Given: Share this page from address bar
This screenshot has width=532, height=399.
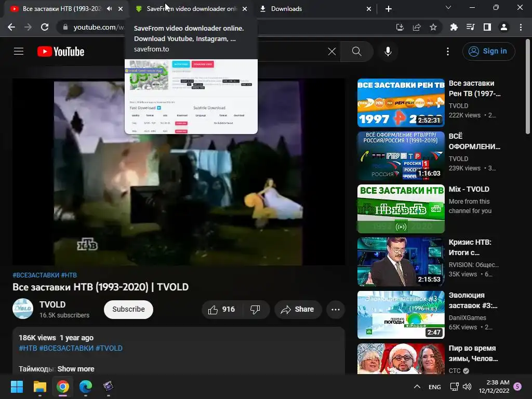Looking at the screenshot, I should [417, 27].
